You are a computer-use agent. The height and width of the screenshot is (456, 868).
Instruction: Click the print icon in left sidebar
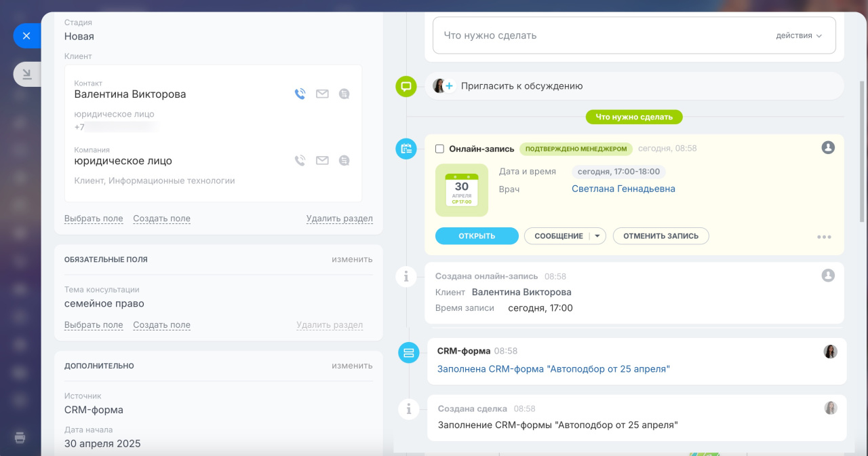coord(20,437)
